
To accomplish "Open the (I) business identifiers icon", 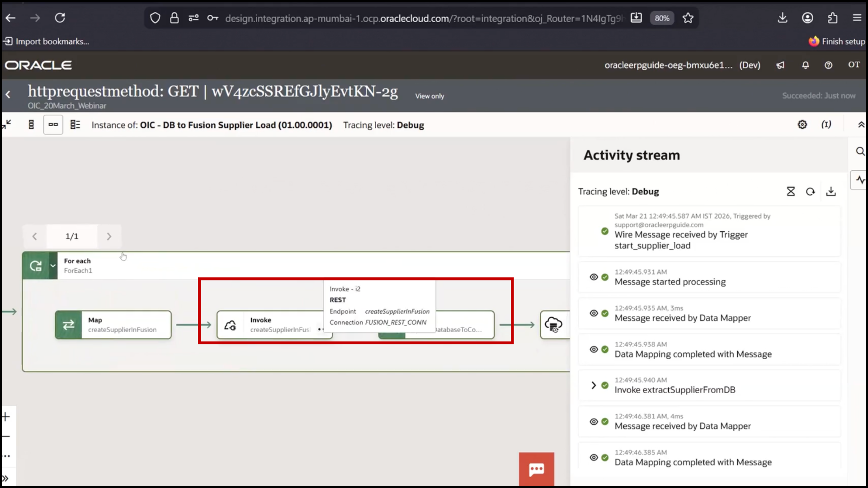I will pos(826,125).
